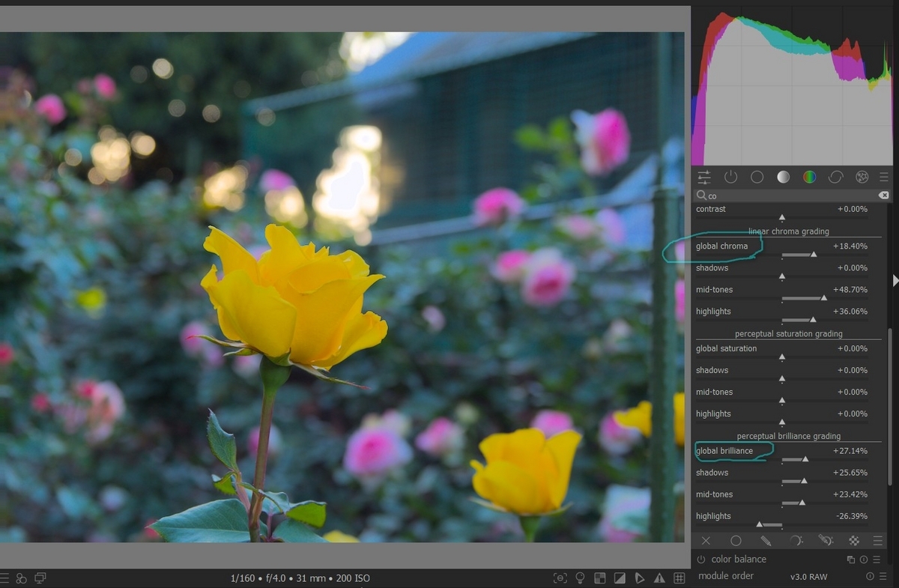The image size is (899, 588).
Task: Show only active modules tab
Action: (x=730, y=178)
